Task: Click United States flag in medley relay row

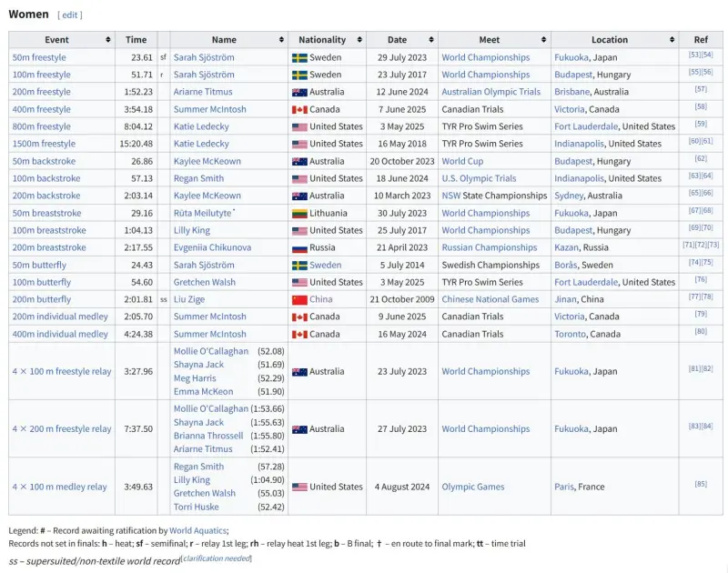Action: [299, 488]
